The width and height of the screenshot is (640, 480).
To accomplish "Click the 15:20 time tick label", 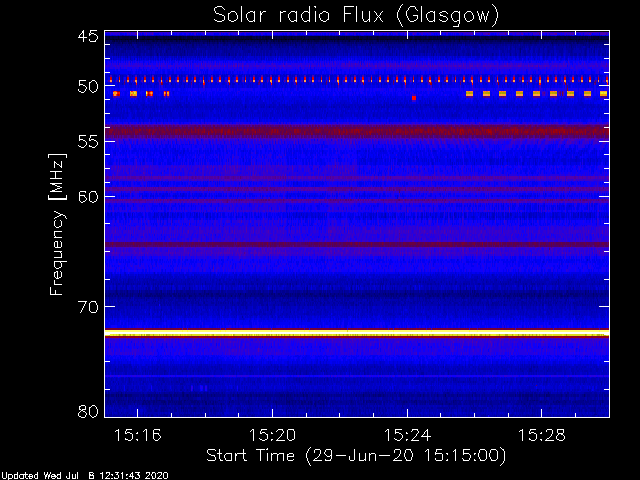I will click(272, 435).
